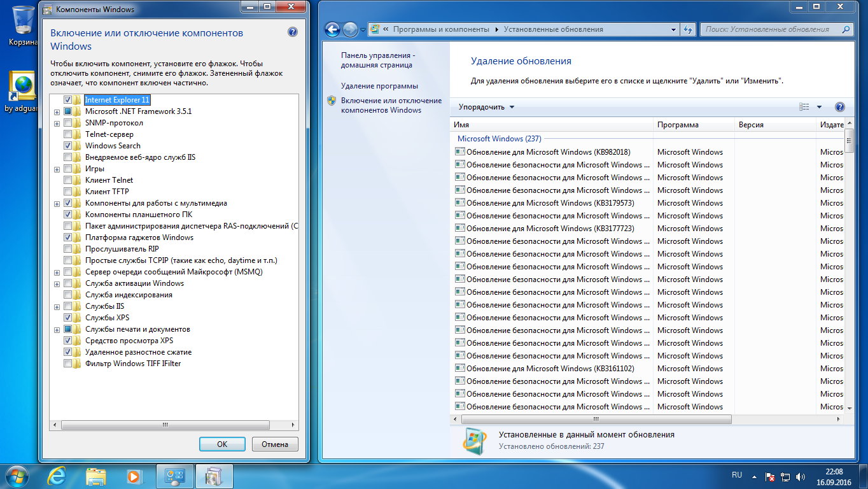Launch Internet Explorer from taskbar

(x=58, y=476)
